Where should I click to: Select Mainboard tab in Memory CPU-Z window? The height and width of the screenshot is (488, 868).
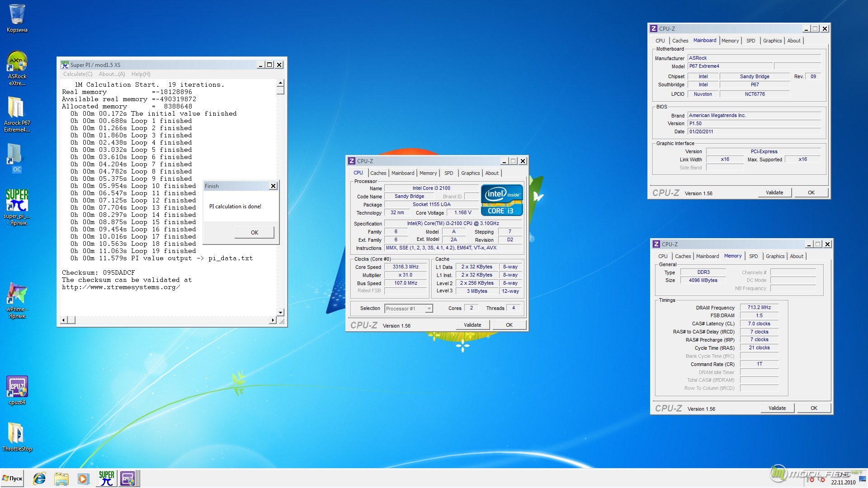[708, 256]
